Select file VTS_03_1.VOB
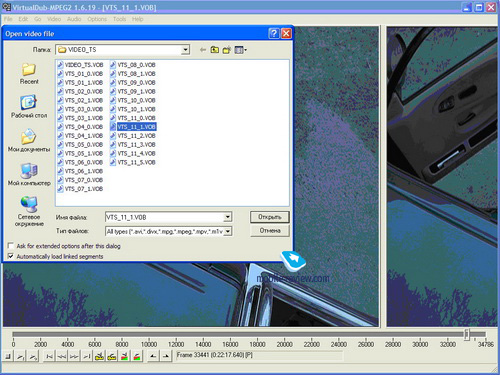 (80, 118)
